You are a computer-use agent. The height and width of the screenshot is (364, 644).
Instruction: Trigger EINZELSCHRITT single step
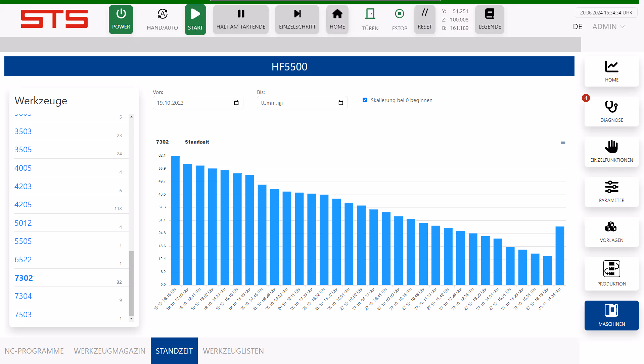[297, 19]
